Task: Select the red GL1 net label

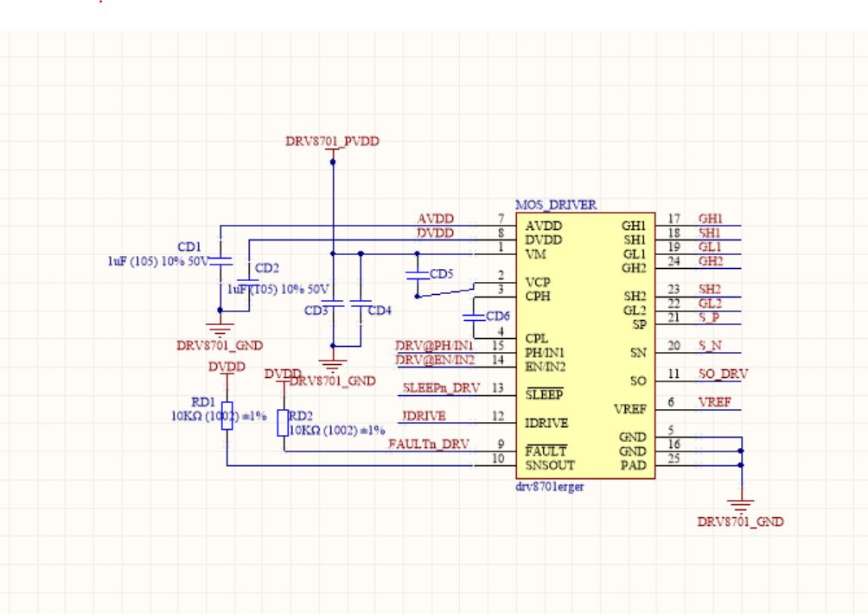Action: [x=710, y=247]
